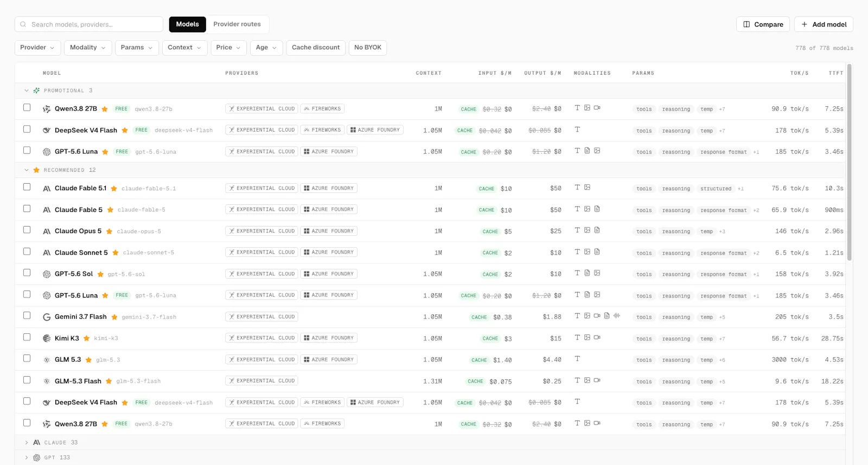The image size is (868, 465).
Task: Select the Claude Opus 5 row checkbox
Action: (x=27, y=230)
